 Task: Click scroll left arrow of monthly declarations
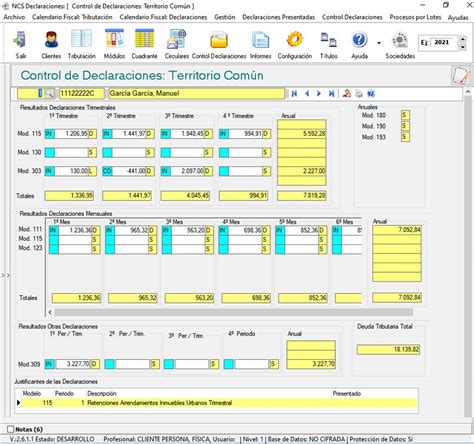pos(50,312)
